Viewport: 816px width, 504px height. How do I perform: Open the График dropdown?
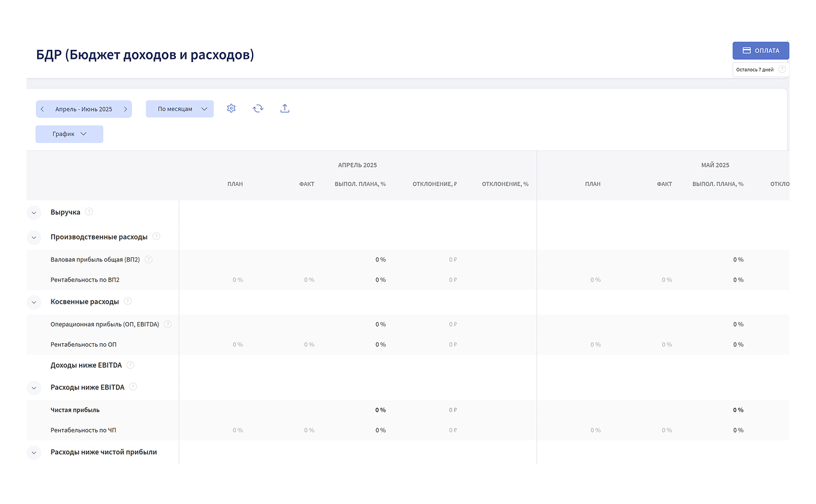point(69,134)
